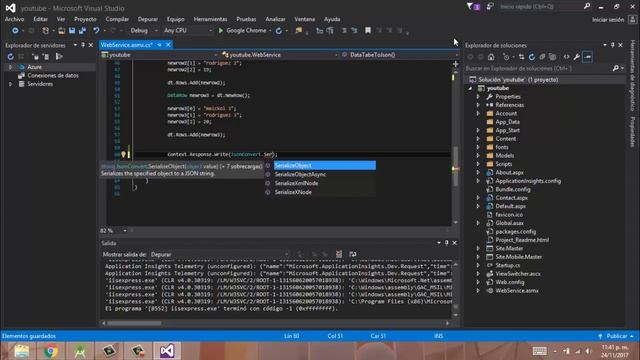
Task: Click the search magnifier in Solution Explorer
Action: tap(616, 68)
